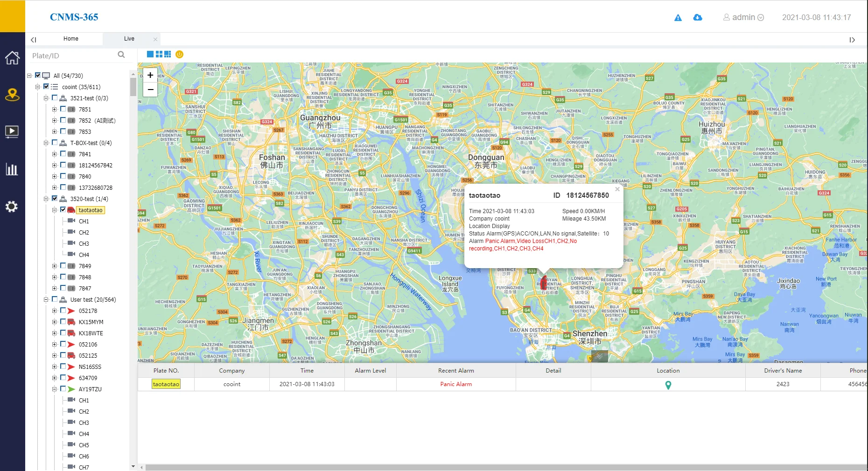Viewport: 868px width, 471px height.
Task: Click the green location pin in the alarm table
Action: pos(668,385)
